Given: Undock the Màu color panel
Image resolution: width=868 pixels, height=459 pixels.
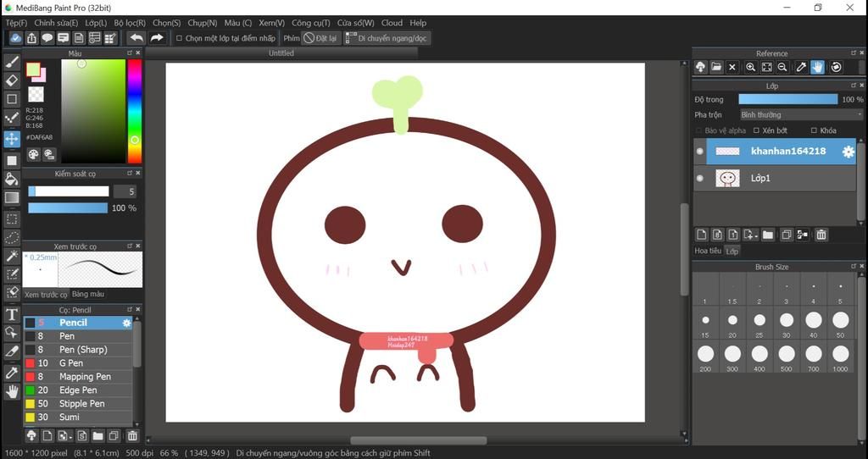Looking at the screenshot, I should click(130, 53).
